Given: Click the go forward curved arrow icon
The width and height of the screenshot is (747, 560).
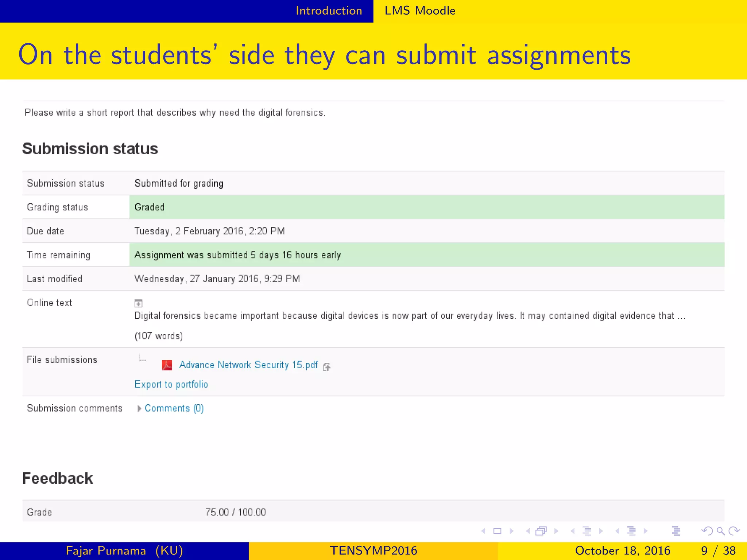Looking at the screenshot, I should point(734,531).
